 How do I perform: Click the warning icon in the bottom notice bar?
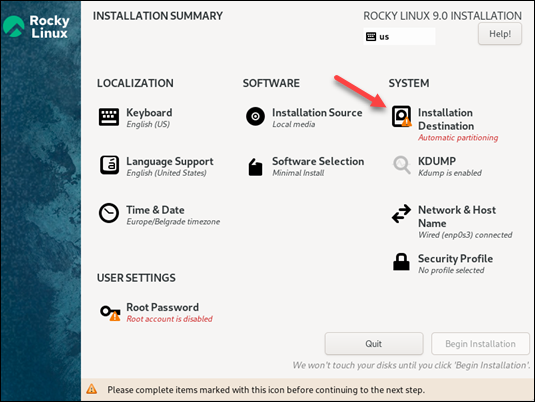coord(91,389)
